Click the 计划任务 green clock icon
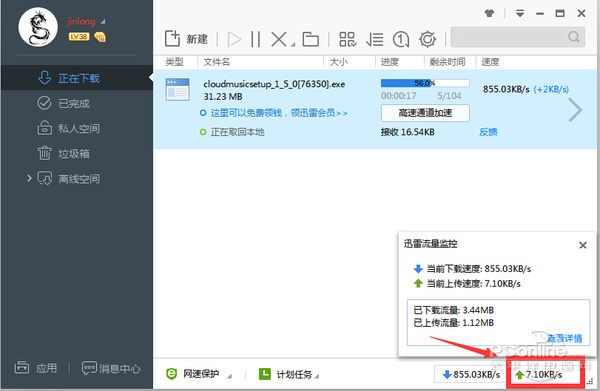600x391 pixels. point(264,374)
